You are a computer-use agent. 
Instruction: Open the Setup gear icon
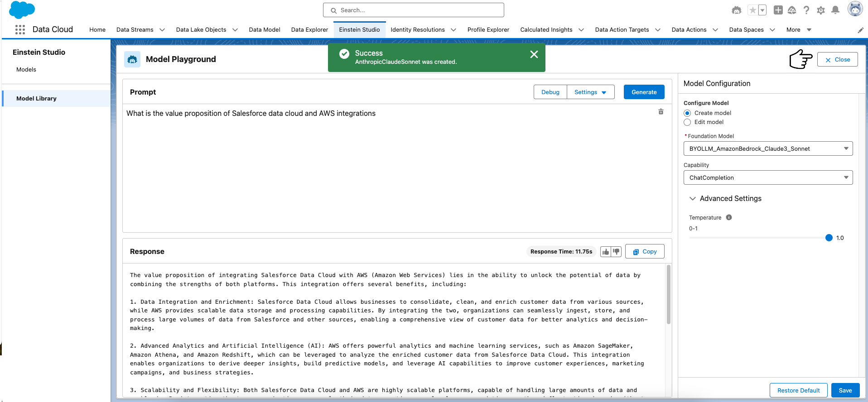[821, 10]
